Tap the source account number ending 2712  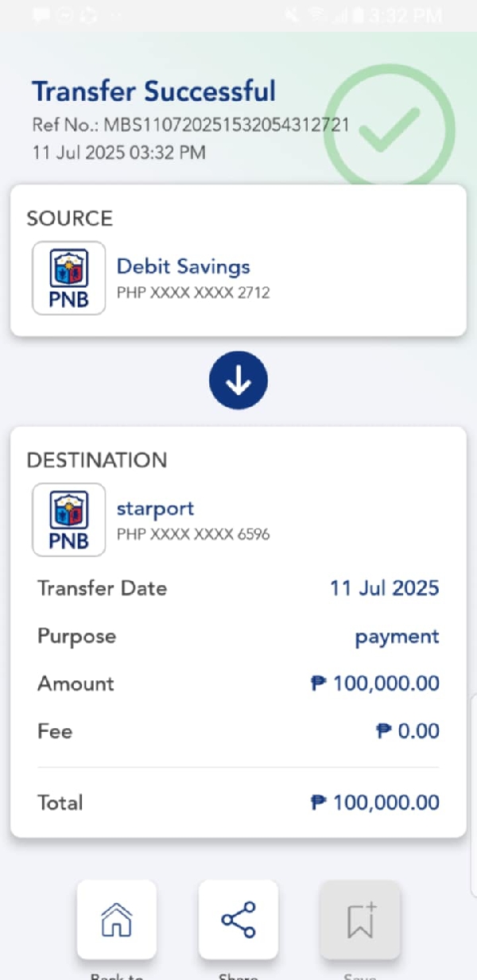tap(193, 292)
